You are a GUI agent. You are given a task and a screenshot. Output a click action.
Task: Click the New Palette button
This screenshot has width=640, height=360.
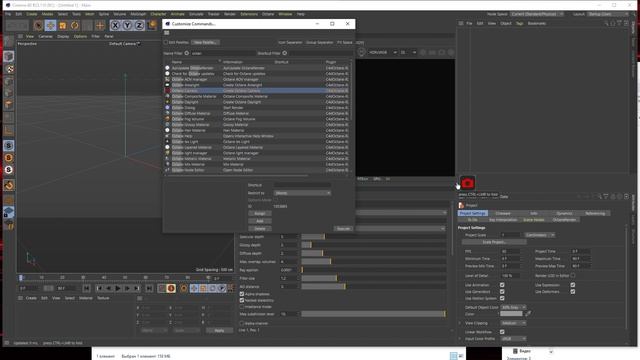pos(205,42)
